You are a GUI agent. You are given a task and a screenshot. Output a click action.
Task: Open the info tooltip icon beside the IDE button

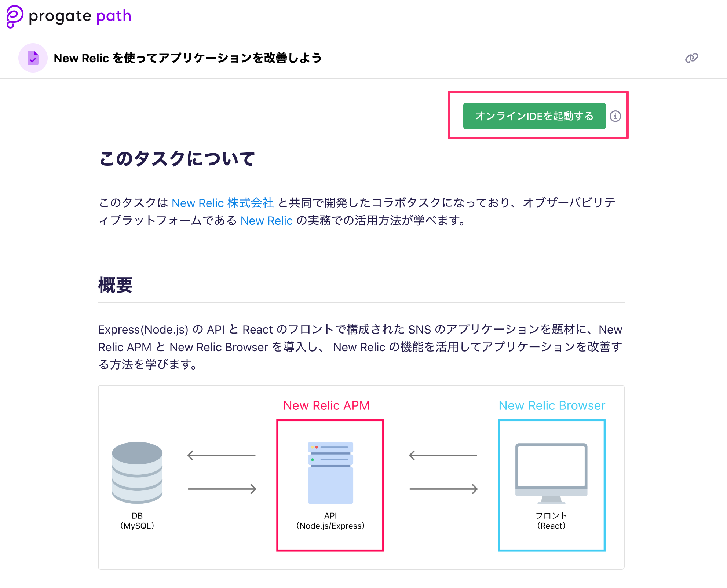(x=616, y=116)
